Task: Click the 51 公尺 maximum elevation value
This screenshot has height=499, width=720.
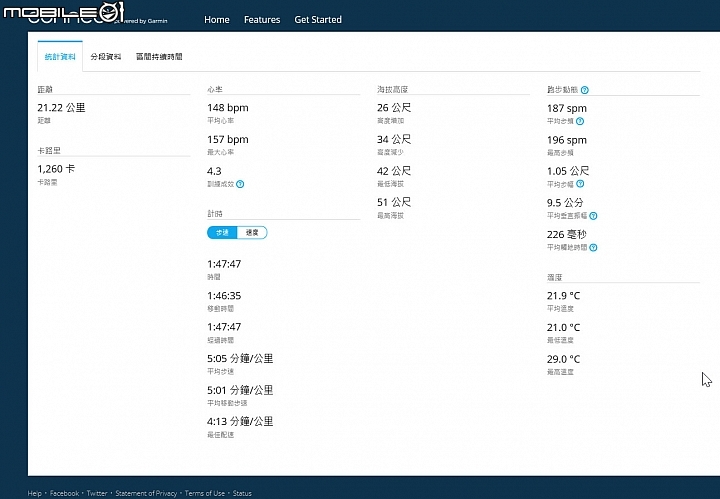Action: pos(394,202)
